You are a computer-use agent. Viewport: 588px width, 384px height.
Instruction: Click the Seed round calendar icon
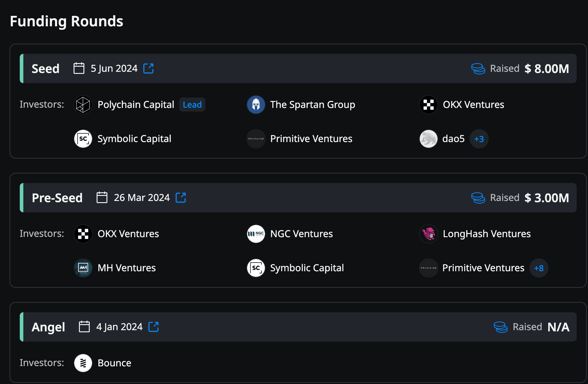click(79, 68)
